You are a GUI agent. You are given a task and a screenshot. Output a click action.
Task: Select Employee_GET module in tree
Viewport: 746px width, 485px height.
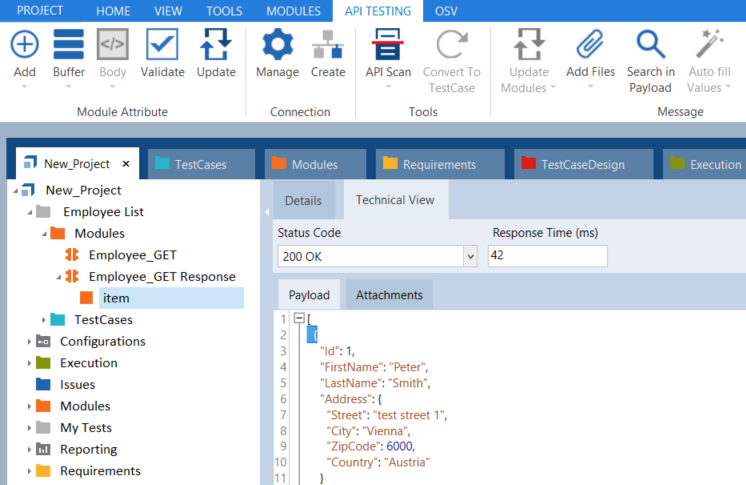132,255
